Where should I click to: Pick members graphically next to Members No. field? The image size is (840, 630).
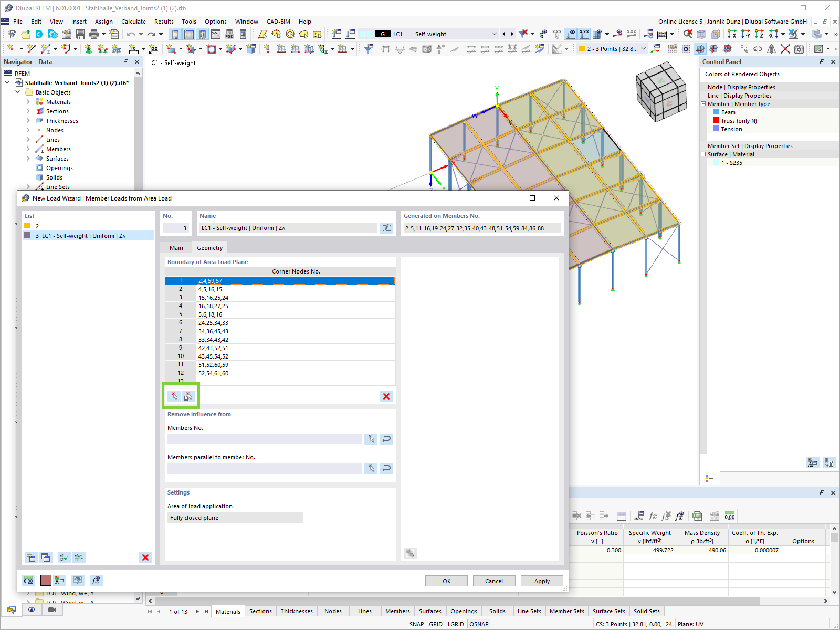click(371, 439)
